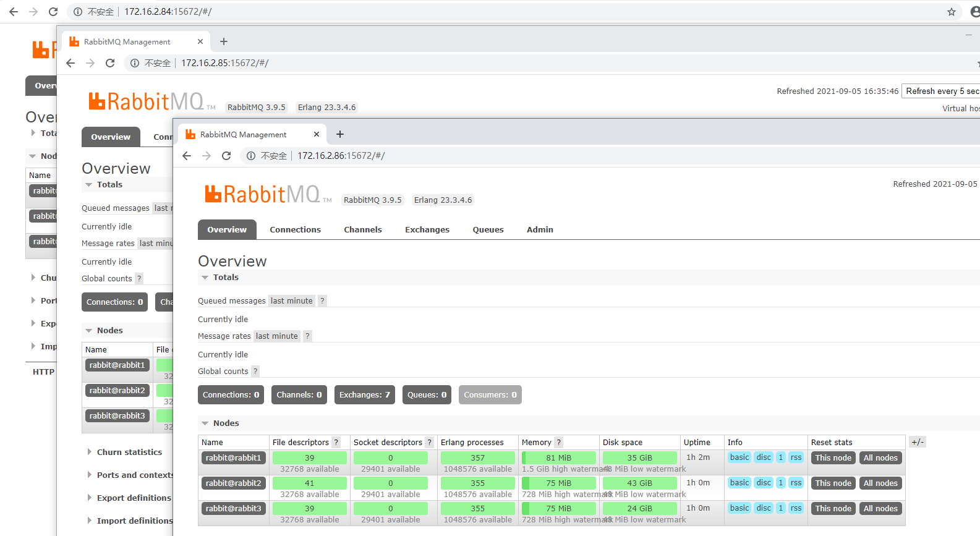Open help for Global counts in front window
Screen dimensions: 980x536
(255, 372)
